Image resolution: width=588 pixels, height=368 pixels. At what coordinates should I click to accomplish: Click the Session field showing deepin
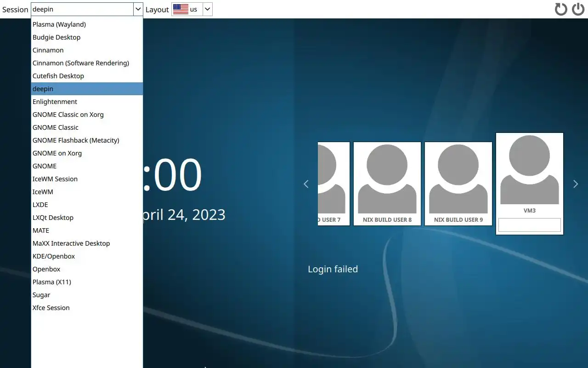pyautogui.click(x=82, y=9)
